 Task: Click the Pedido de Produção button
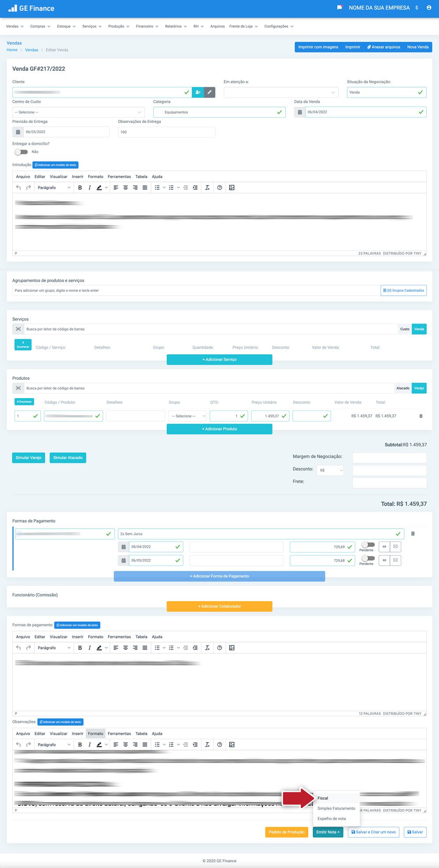287,832
